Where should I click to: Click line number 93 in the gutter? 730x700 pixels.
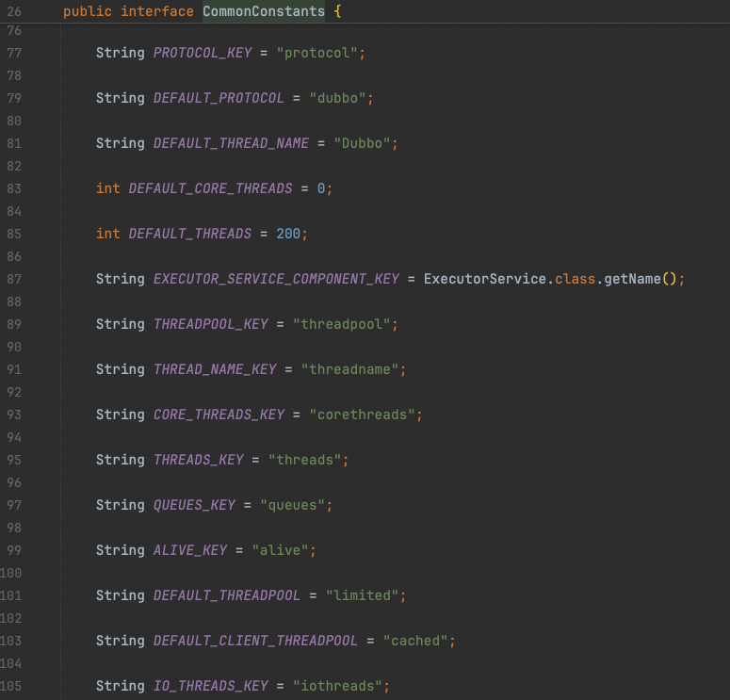coord(13,415)
